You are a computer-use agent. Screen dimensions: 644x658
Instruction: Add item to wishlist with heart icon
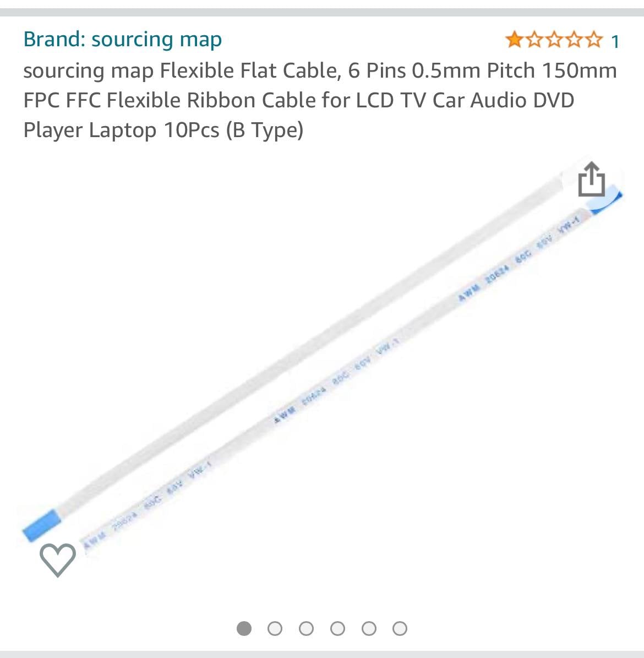click(x=58, y=560)
